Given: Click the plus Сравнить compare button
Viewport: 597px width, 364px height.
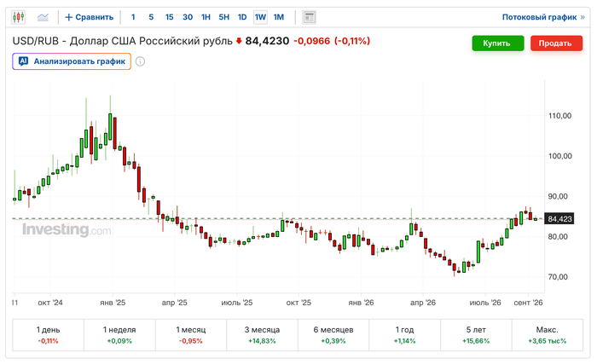Looking at the screenshot, I should coord(89,17).
